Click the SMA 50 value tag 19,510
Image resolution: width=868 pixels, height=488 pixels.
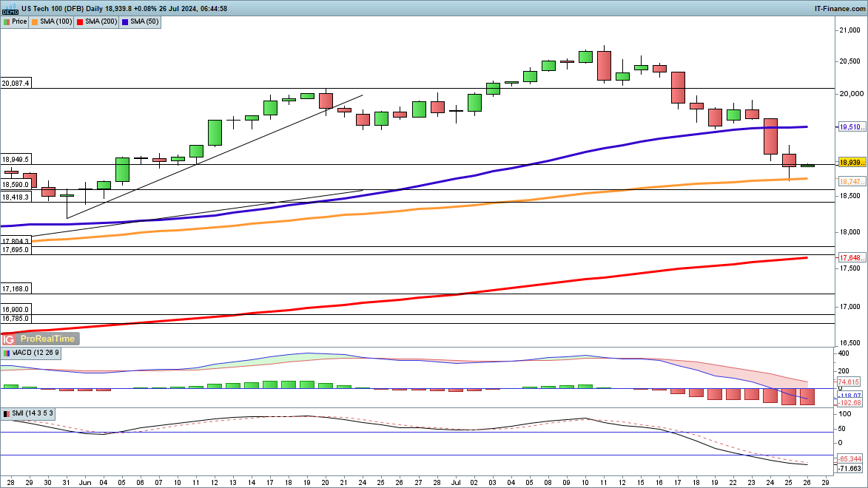tap(852, 127)
